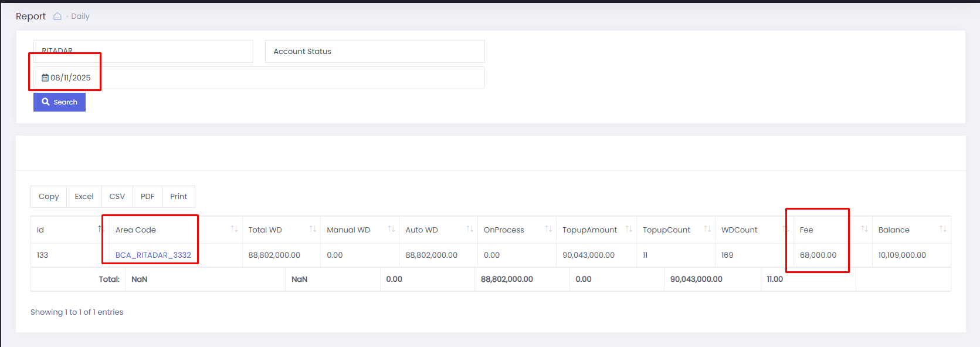The image size is (980, 347).
Task: Click the Report page title
Action: pyautogui.click(x=30, y=16)
